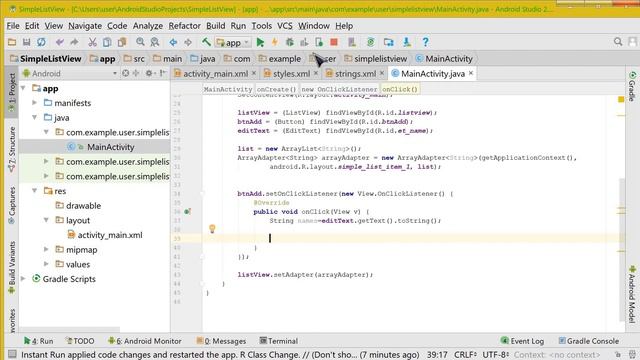The height and width of the screenshot is (360, 640).
Task: Click the Save All toolbar icon
Action: click(27, 42)
